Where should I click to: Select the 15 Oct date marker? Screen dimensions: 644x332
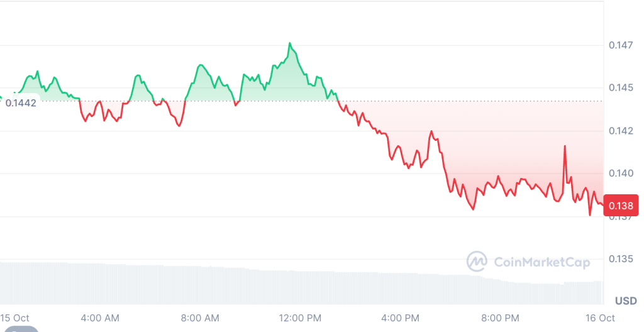[x=14, y=318]
